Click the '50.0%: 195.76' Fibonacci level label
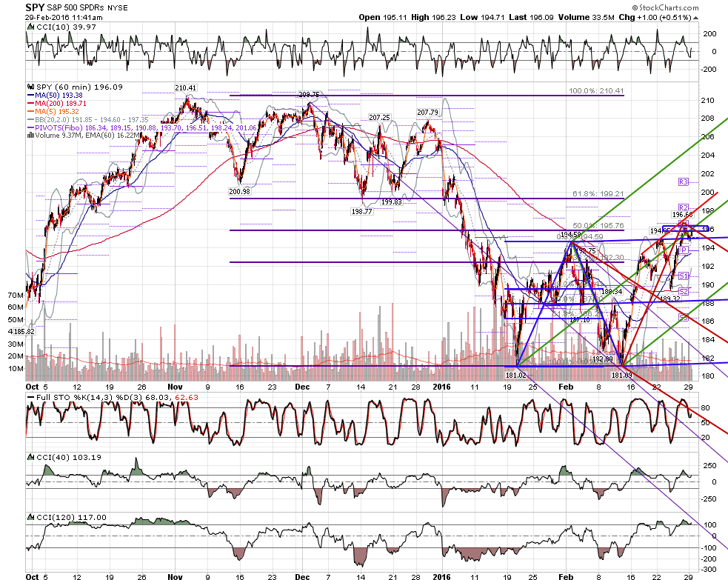The width and height of the screenshot is (728, 580). pyautogui.click(x=598, y=226)
